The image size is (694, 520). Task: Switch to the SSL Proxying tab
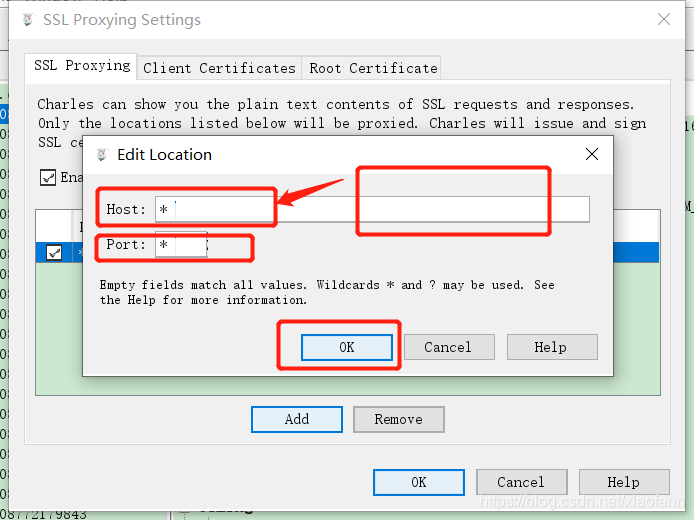81,65
